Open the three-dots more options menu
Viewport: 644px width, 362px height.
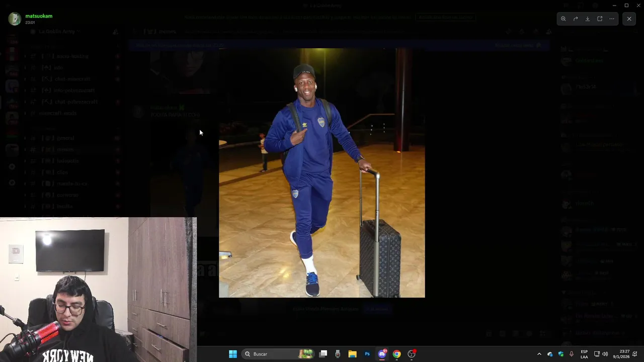(x=612, y=19)
